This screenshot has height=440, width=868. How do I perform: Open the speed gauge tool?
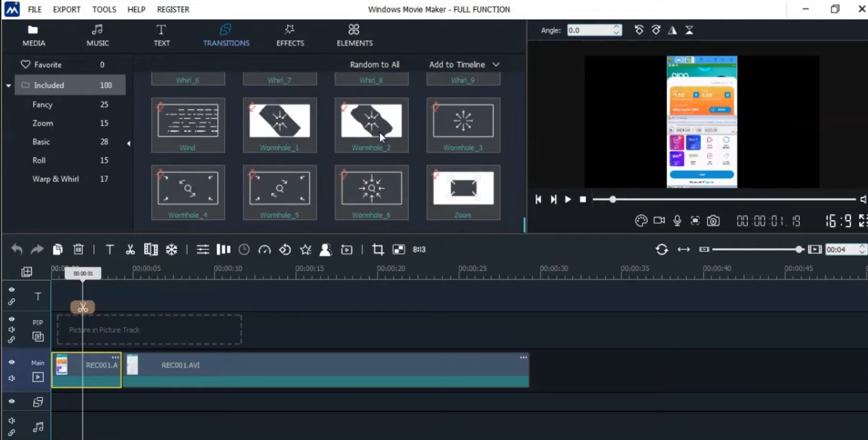[264, 250]
